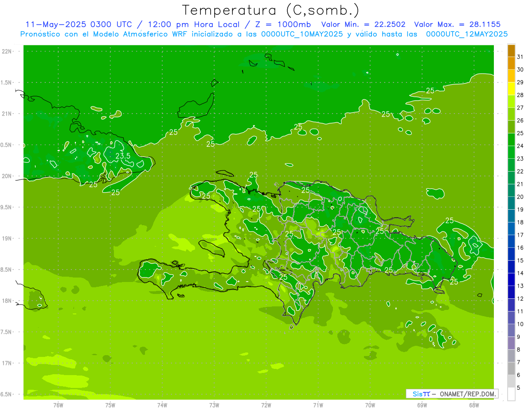Viewport: 532px width, 411px height.
Task: Click the "68W" longitude axis label
Action: pos(474,405)
